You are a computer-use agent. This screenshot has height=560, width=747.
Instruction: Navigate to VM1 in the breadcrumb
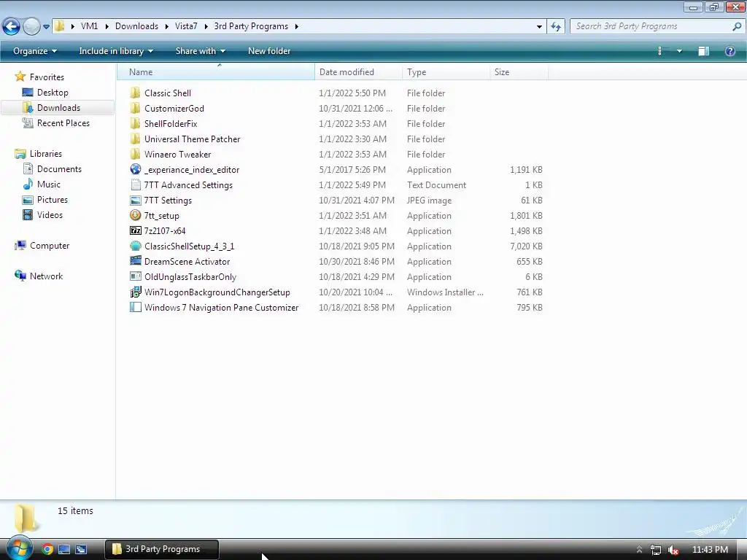(89, 26)
